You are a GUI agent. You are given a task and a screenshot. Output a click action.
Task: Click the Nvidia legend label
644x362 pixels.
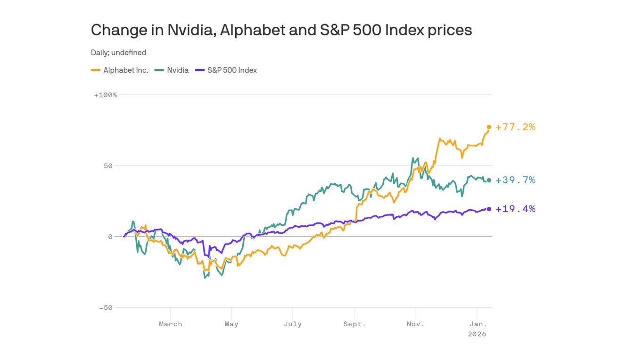178,70
